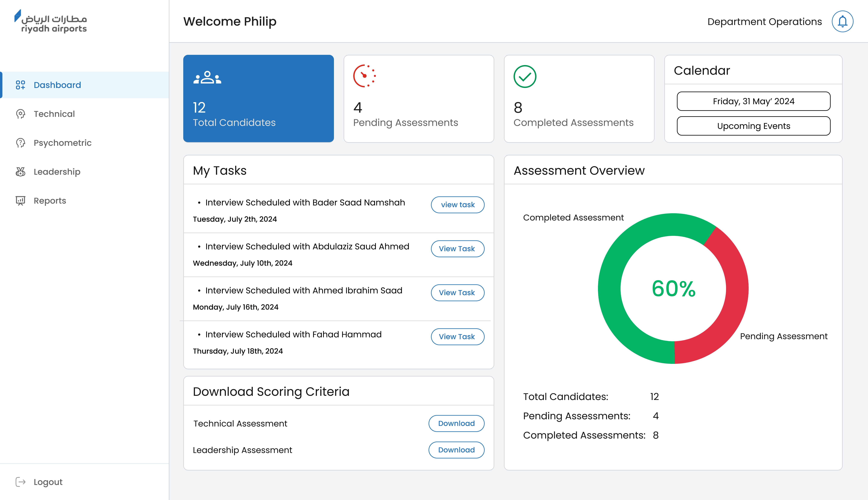Click the Interview Scheduled with Ahmed Ibrahim Saad text
The height and width of the screenshot is (500, 868).
(304, 291)
